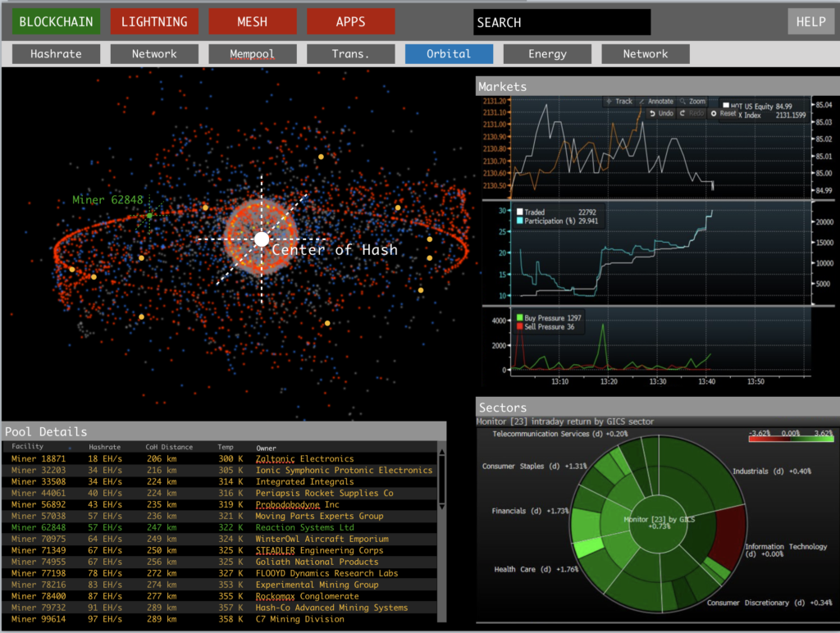This screenshot has height=633, width=840.
Task: Select the Track tool in the Markets chart
Action: [x=621, y=102]
